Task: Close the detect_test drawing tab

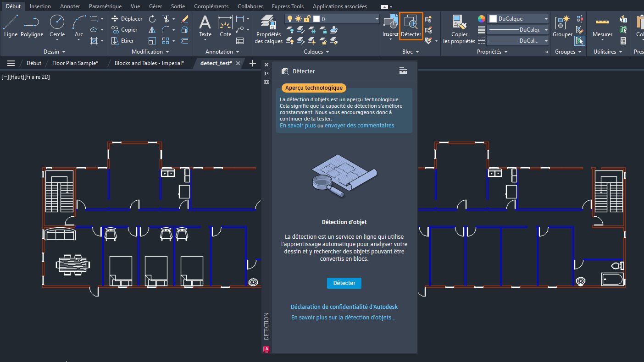Action: point(238,63)
